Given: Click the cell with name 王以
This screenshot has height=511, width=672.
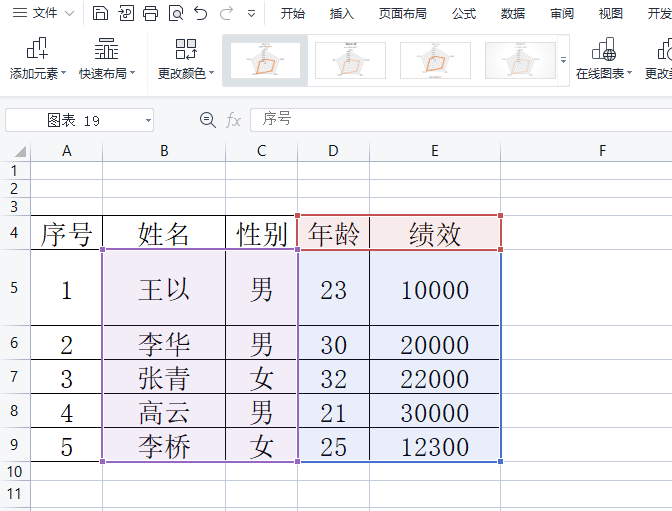Looking at the screenshot, I should coord(164,288).
